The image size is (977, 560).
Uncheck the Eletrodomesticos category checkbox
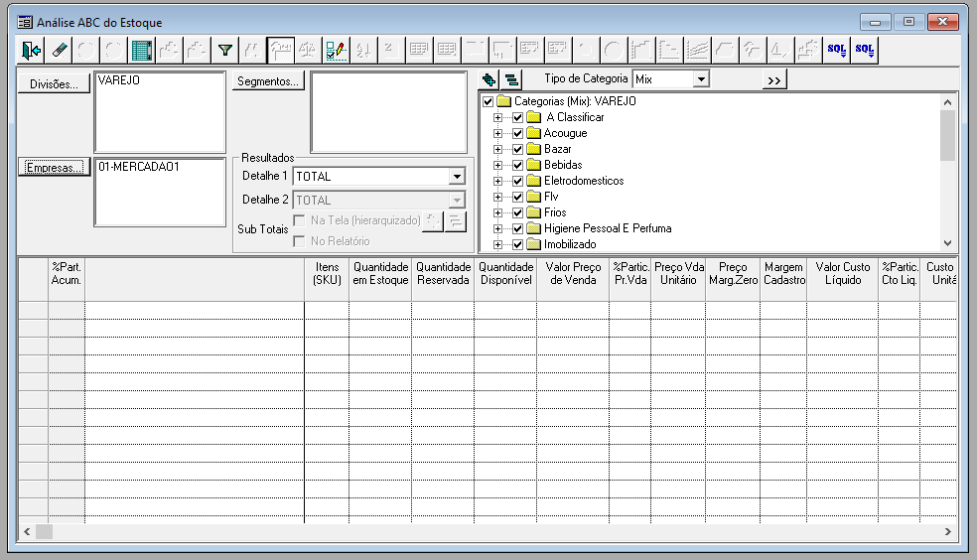(517, 181)
